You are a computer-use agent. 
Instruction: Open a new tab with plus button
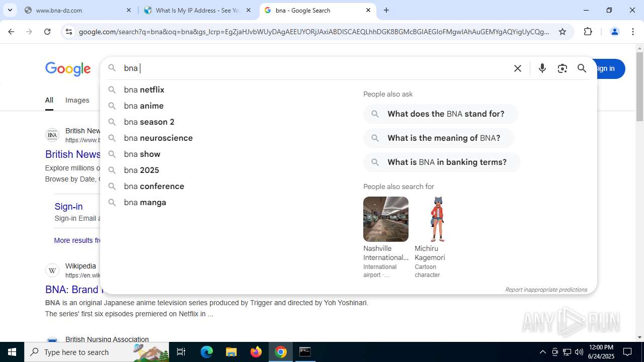[386, 10]
